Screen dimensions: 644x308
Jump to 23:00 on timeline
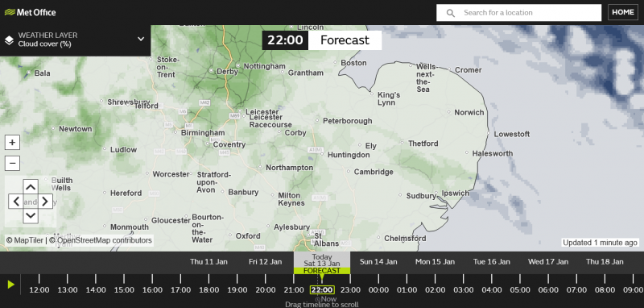(x=350, y=290)
